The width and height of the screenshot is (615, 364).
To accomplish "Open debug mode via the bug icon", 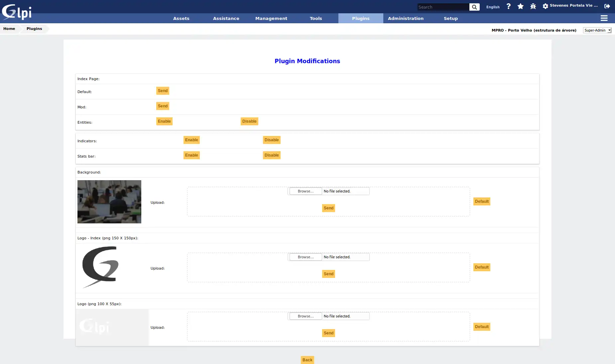I will click(533, 6).
